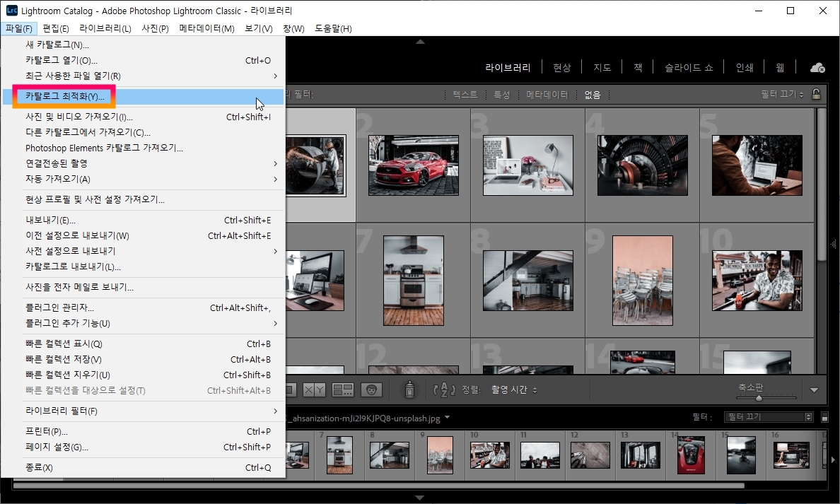Open the 편집(E) menu
The height and width of the screenshot is (504, 840).
click(x=56, y=28)
